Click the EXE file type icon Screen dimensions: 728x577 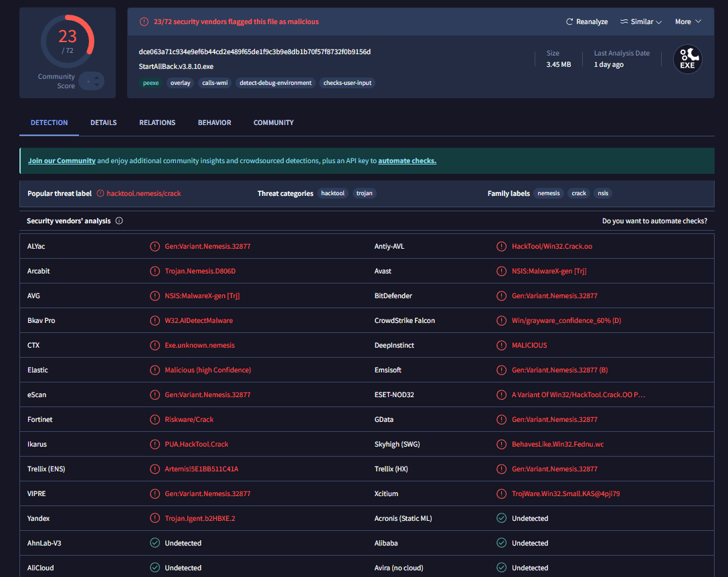coord(688,60)
